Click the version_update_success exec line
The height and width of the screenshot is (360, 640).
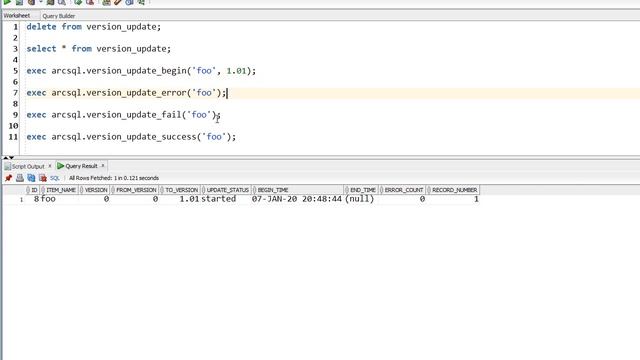[x=131, y=137]
